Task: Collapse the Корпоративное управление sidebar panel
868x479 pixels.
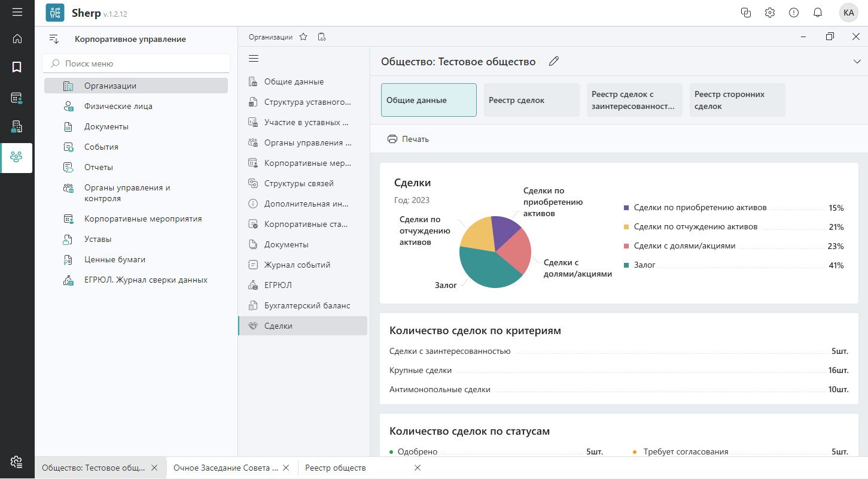Action: (x=54, y=39)
